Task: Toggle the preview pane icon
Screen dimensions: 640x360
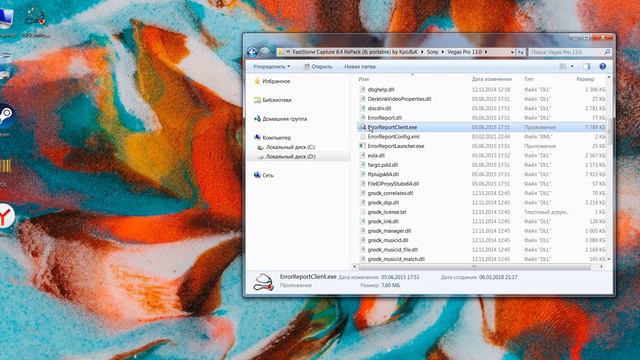Action: click(x=587, y=67)
